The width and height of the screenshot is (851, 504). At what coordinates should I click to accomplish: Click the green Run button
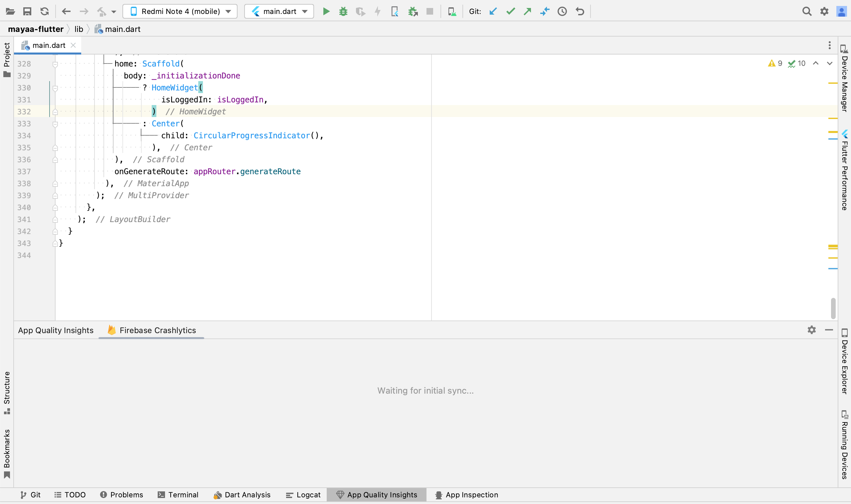click(326, 12)
